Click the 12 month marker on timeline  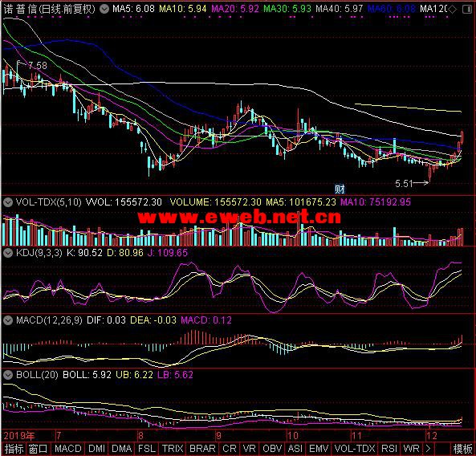(x=432, y=436)
